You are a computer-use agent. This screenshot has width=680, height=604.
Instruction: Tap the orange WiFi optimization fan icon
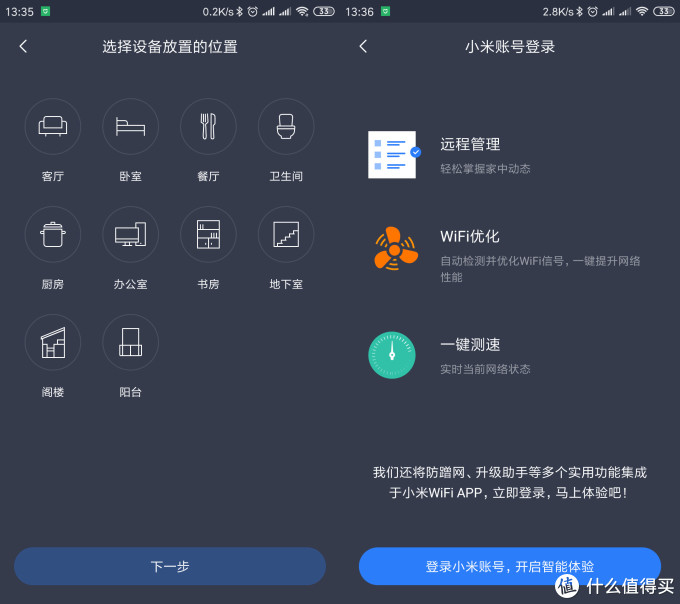[396, 248]
